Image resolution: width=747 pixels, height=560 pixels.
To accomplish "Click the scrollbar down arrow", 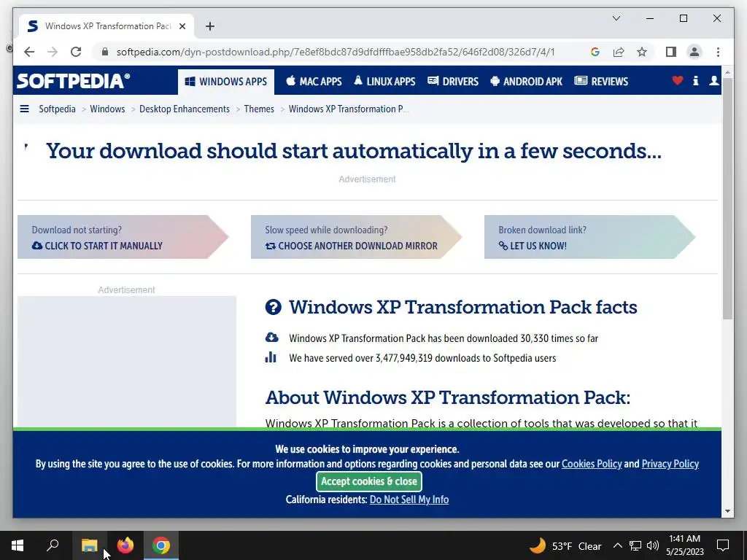I will [727, 511].
